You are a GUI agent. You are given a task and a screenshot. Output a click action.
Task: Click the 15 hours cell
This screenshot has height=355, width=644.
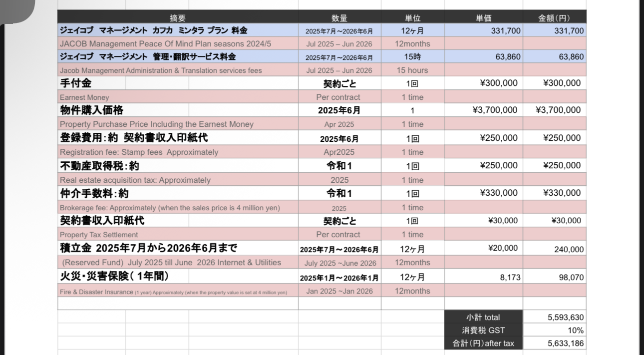[x=412, y=70]
